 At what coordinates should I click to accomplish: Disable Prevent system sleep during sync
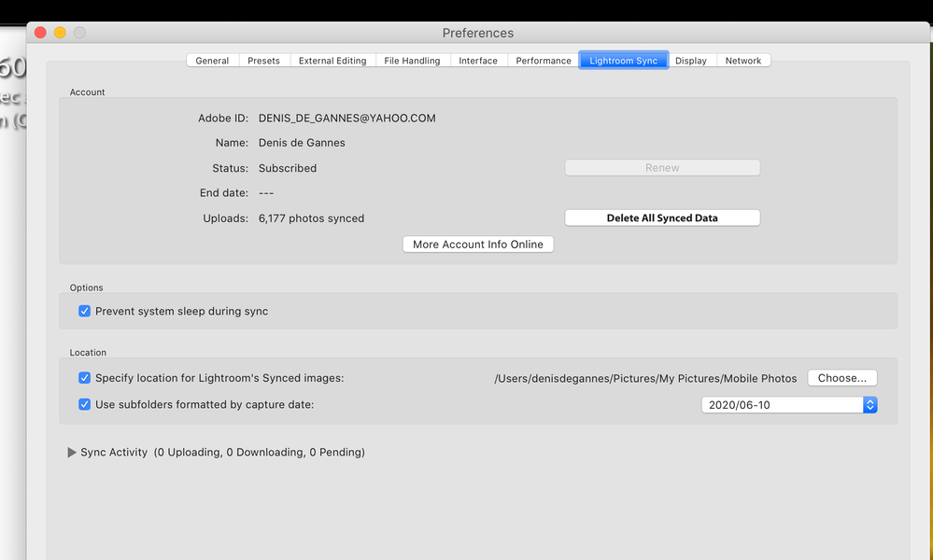[x=84, y=311]
